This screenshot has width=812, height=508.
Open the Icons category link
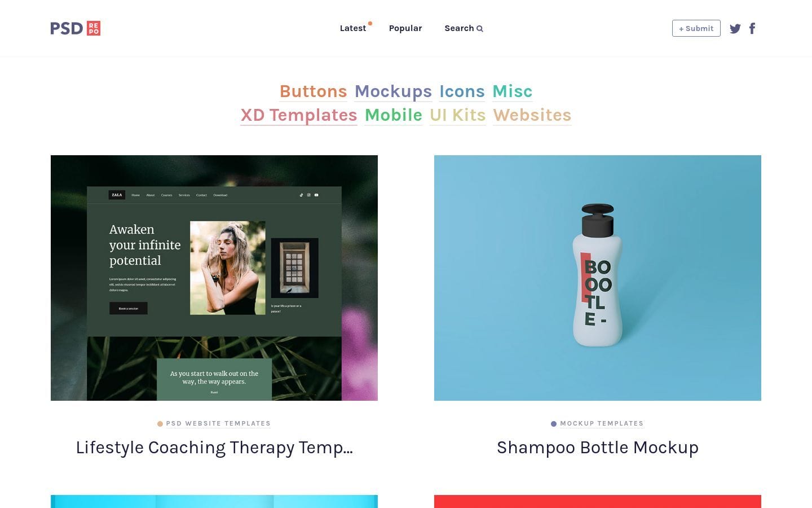click(462, 91)
